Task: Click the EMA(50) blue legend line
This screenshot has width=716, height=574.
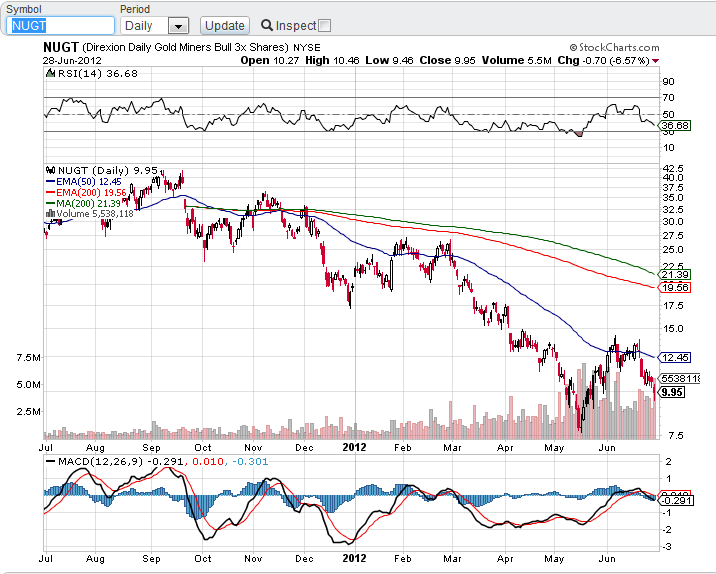Action: (x=51, y=182)
